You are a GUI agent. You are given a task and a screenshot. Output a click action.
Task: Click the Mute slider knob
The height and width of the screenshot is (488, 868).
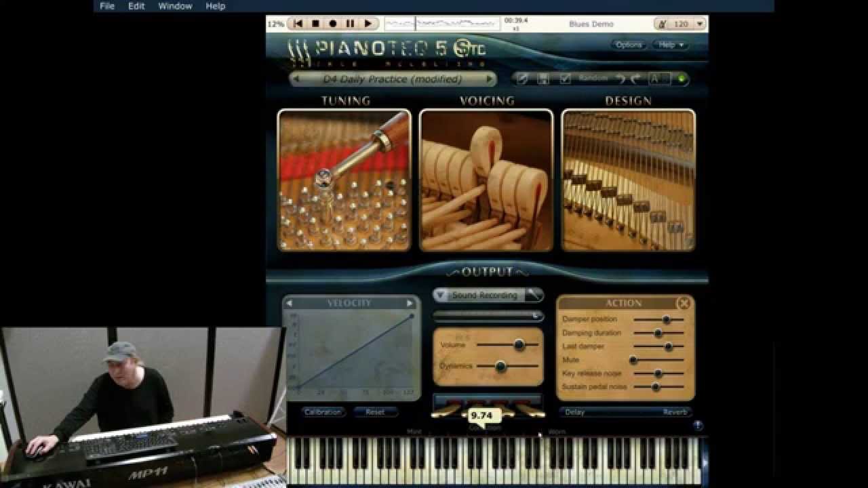(x=633, y=360)
